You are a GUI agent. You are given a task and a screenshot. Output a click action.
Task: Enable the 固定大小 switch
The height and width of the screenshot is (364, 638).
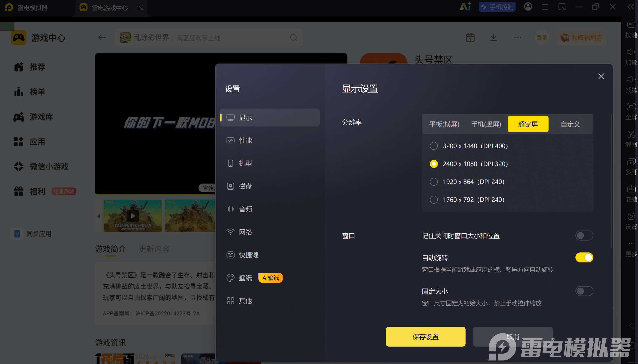click(x=584, y=291)
